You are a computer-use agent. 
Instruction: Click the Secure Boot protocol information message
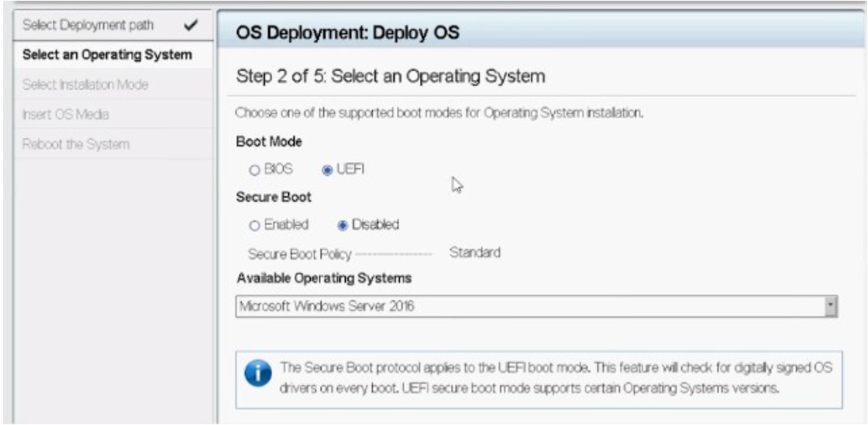pos(556,378)
